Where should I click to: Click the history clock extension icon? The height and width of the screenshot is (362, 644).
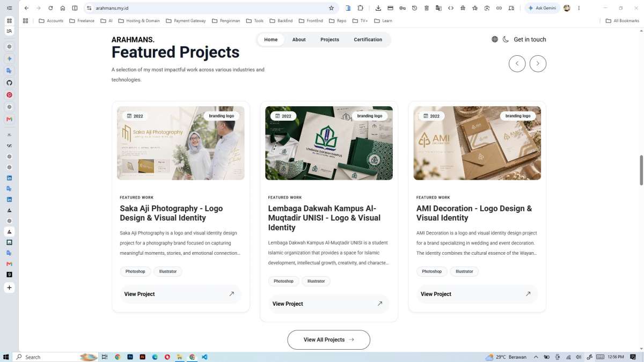[414, 8]
